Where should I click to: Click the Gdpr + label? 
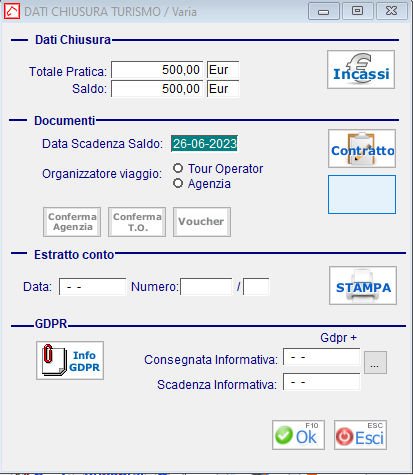point(338,338)
